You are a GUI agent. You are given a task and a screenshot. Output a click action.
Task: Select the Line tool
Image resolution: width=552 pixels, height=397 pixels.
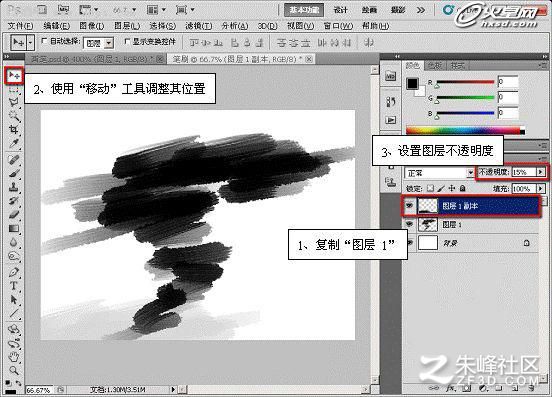pyautogui.click(x=14, y=313)
